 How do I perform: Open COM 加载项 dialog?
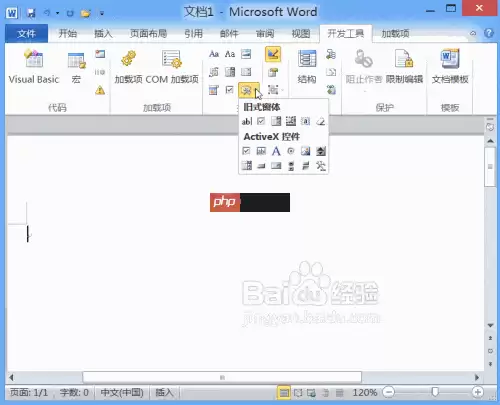pos(172,67)
